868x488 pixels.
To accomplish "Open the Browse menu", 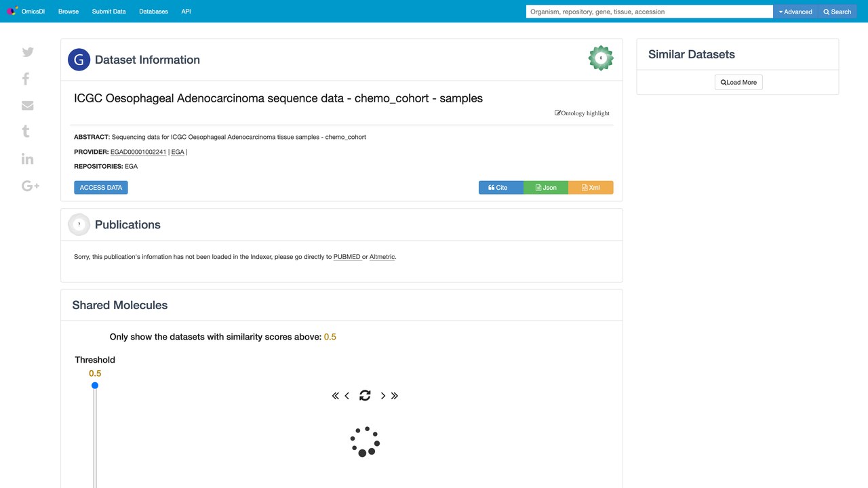I will (68, 12).
